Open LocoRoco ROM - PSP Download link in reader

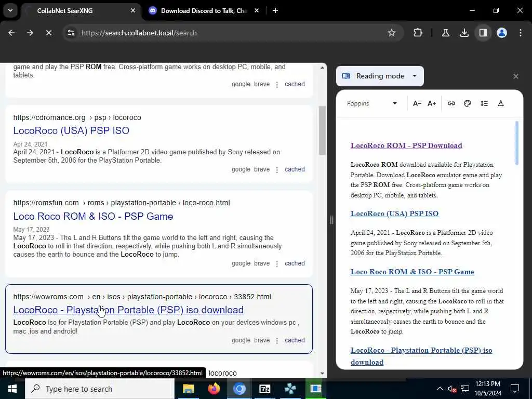click(x=406, y=145)
